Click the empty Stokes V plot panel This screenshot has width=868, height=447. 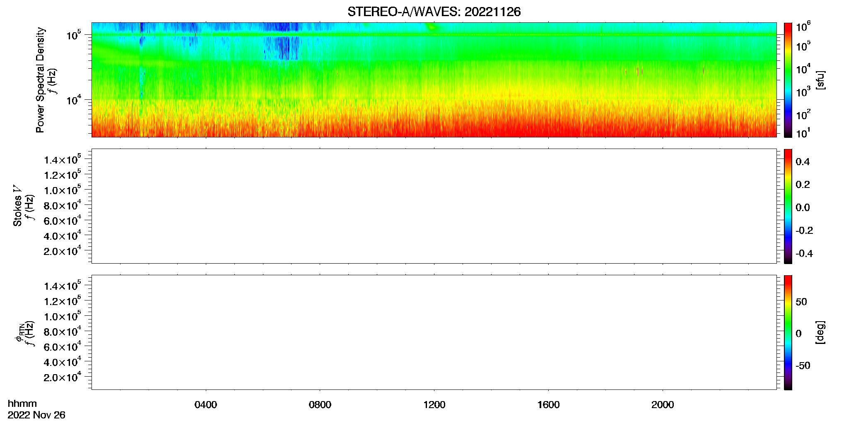point(434,206)
